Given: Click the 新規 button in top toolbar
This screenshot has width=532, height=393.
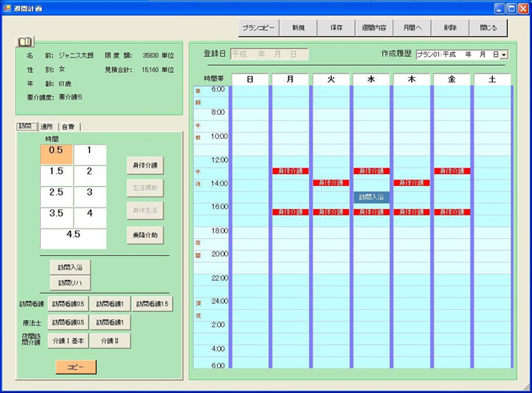Looking at the screenshot, I should click(298, 27).
